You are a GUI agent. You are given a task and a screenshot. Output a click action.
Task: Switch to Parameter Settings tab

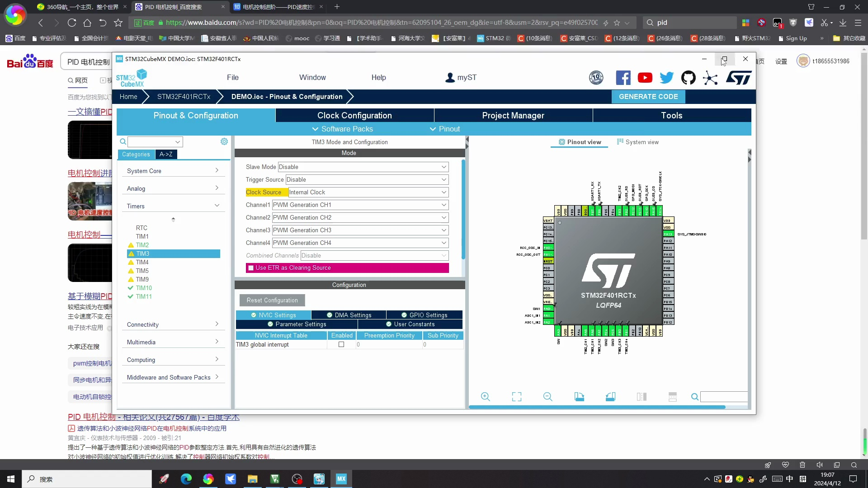point(301,324)
